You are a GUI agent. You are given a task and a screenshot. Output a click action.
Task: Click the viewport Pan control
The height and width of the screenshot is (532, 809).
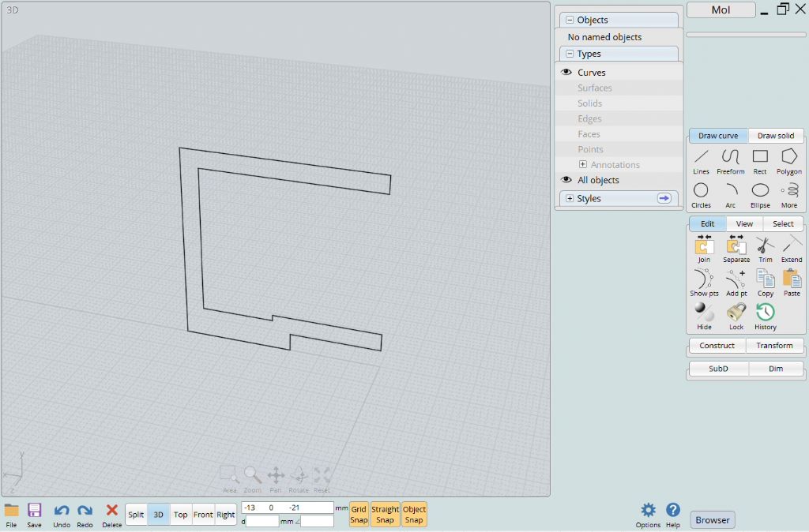pyautogui.click(x=276, y=479)
